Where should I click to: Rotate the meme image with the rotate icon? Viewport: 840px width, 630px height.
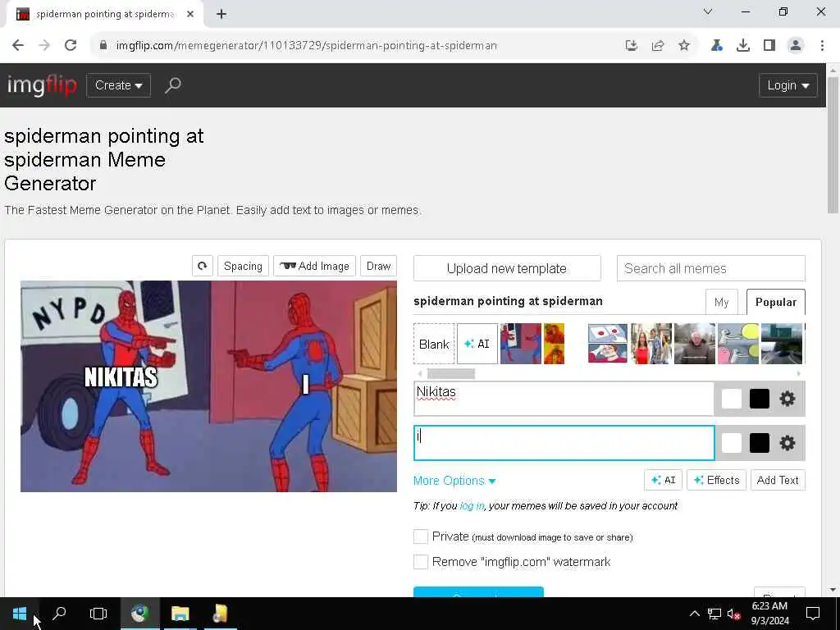tap(202, 266)
